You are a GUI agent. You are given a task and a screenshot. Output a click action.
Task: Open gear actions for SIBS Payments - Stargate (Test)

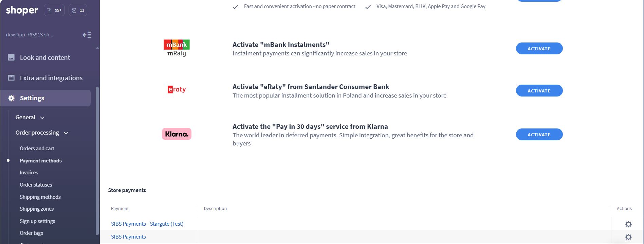[x=628, y=224]
